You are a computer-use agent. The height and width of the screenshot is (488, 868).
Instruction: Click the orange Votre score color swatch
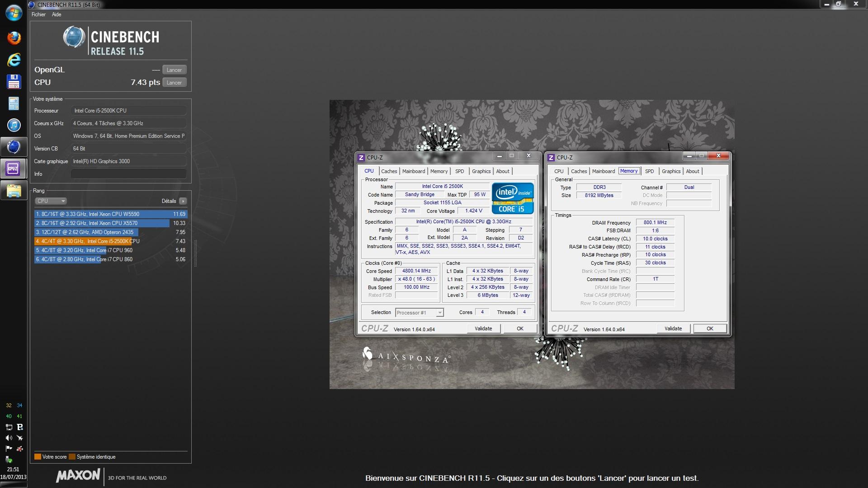tap(38, 457)
